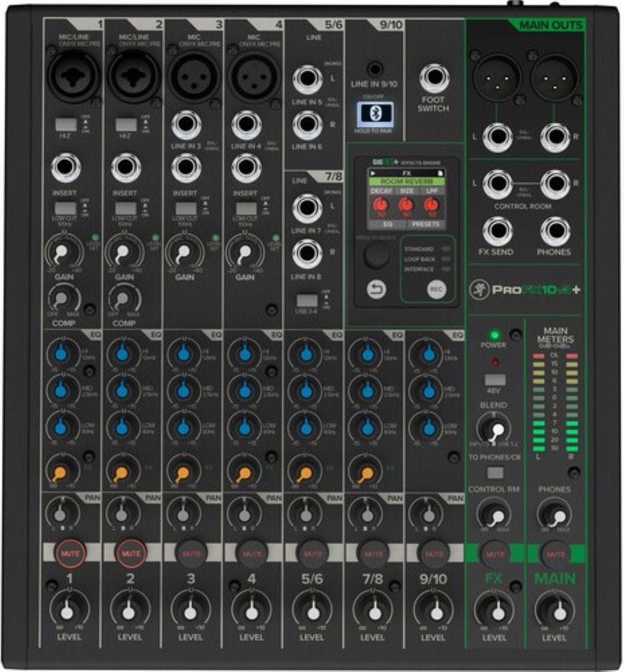
Task: Click the Control Room left output jack
Action: coord(498,184)
